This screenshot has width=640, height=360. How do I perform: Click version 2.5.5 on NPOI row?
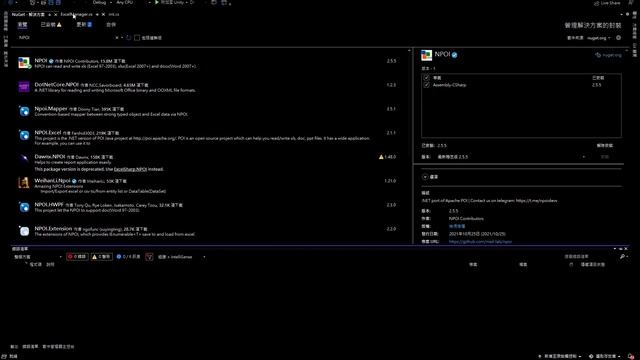coord(391,61)
